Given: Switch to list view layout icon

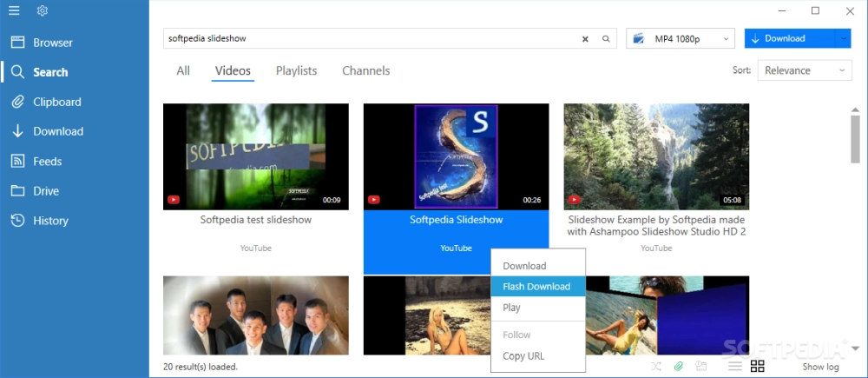Looking at the screenshot, I should pos(734,366).
